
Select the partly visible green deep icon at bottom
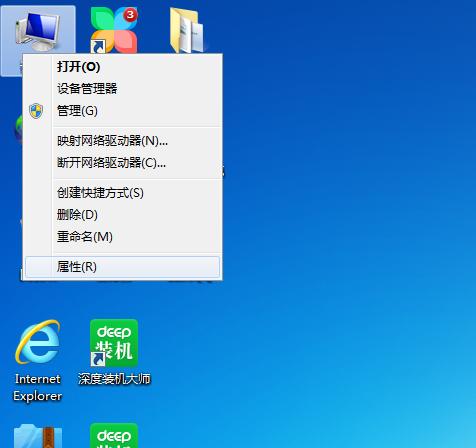pos(114,435)
